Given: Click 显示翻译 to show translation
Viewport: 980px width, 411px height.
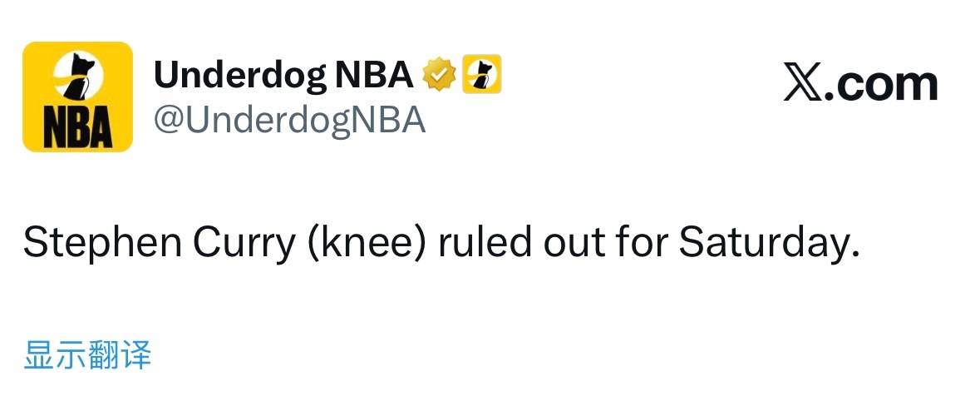Looking at the screenshot, I should (87, 354).
